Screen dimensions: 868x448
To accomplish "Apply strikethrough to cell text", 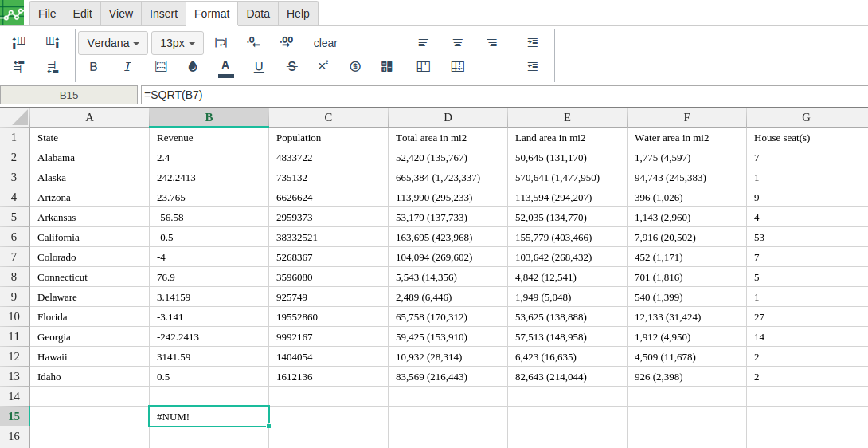I will 291,67.
